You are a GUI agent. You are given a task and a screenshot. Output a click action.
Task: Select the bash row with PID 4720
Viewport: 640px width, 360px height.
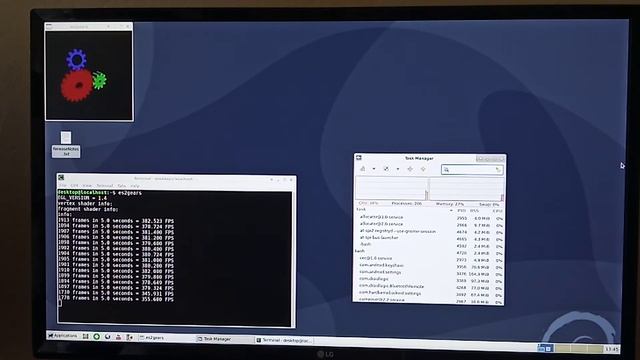click(x=429, y=252)
